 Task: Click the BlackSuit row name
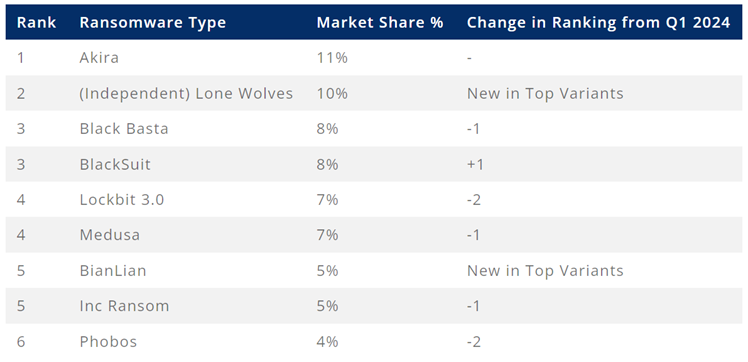click(x=115, y=165)
